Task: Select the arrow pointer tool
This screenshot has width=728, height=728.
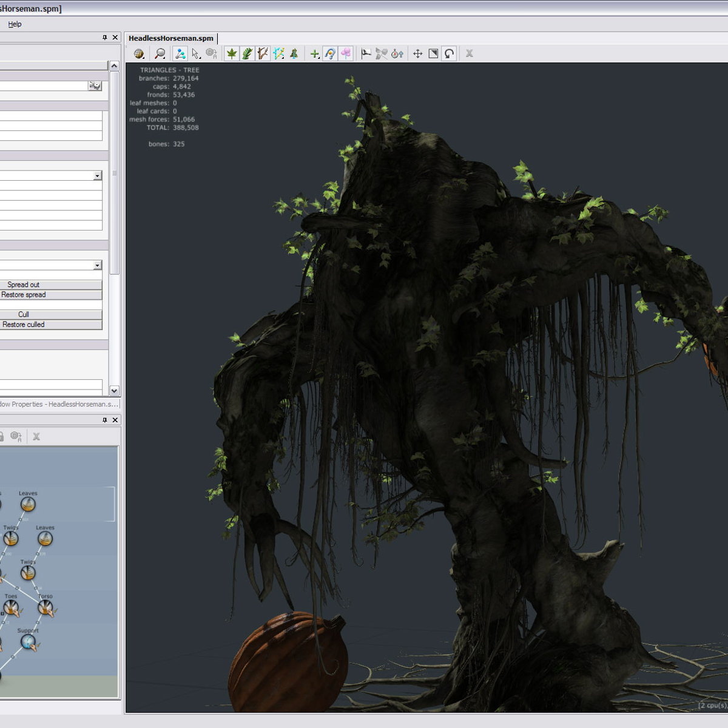Action: pyautogui.click(x=195, y=53)
